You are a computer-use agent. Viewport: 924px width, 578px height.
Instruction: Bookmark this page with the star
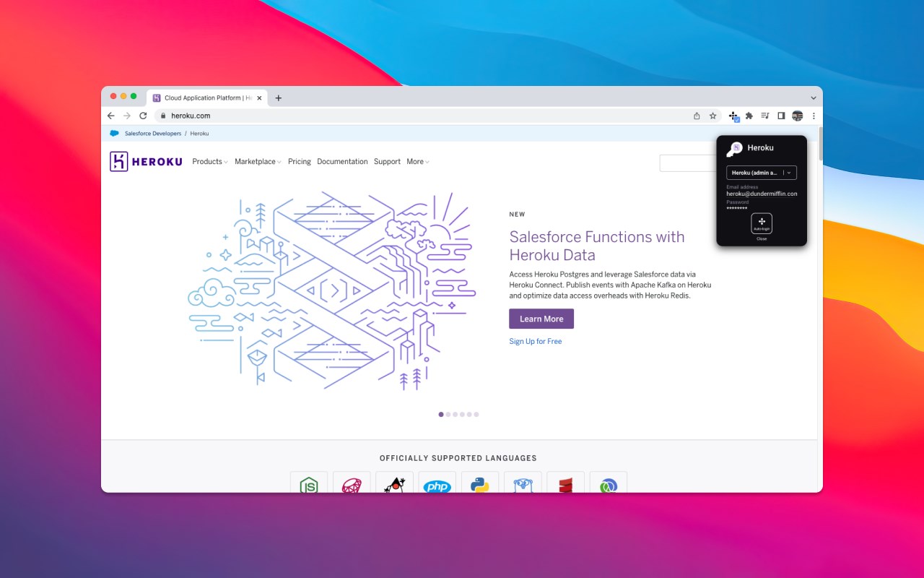(x=712, y=116)
